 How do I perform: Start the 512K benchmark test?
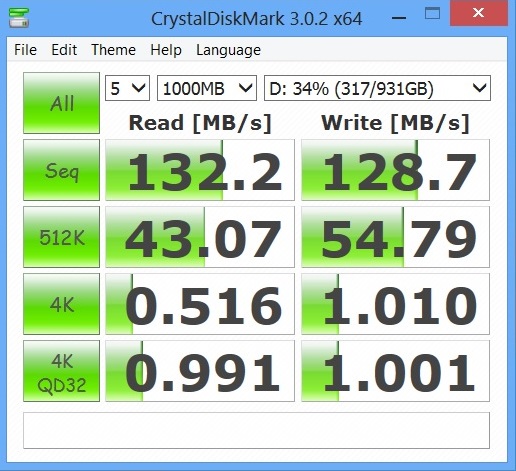pyautogui.click(x=61, y=237)
